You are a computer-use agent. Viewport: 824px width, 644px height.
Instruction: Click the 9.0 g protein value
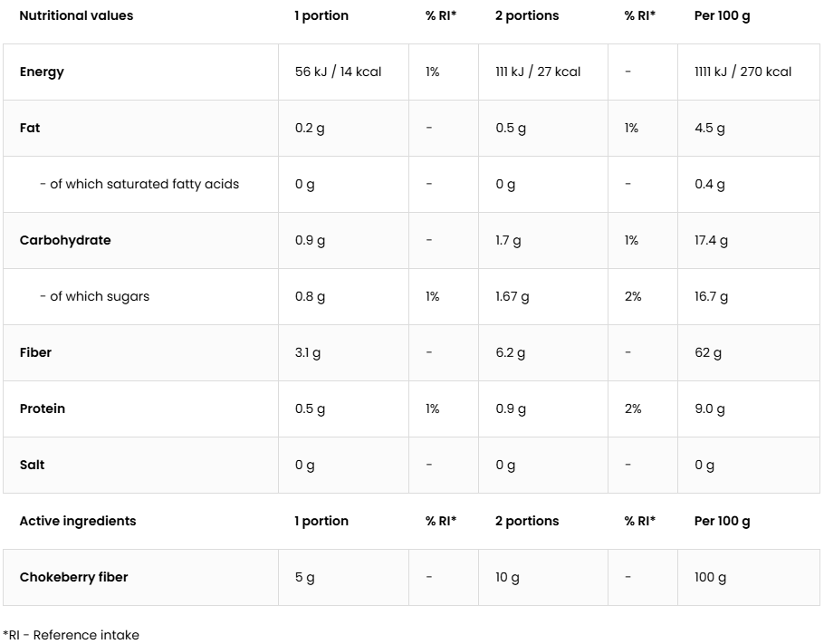click(x=710, y=409)
